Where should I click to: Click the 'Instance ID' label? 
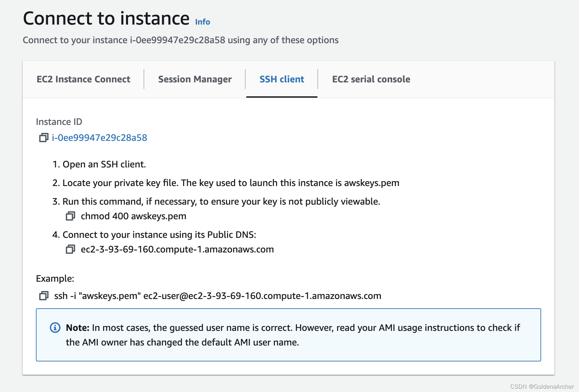[x=59, y=122]
